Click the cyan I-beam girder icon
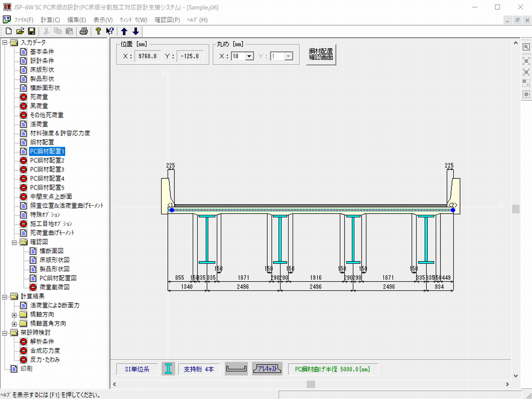Screen dimensions: 532x399 (x=168, y=369)
